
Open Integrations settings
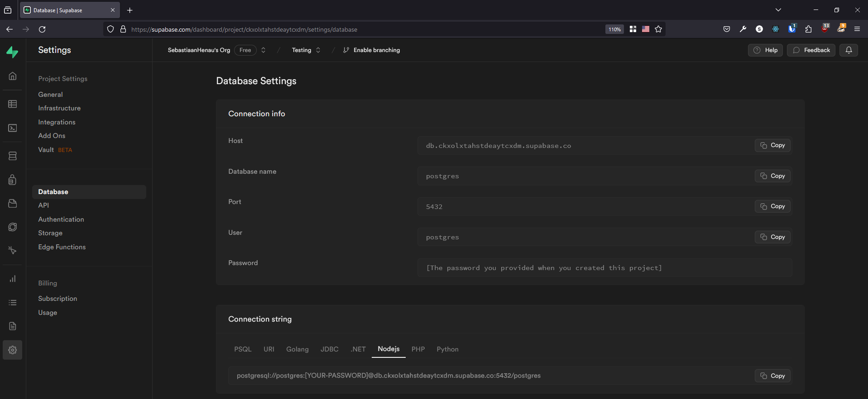(x=57, y=122)
